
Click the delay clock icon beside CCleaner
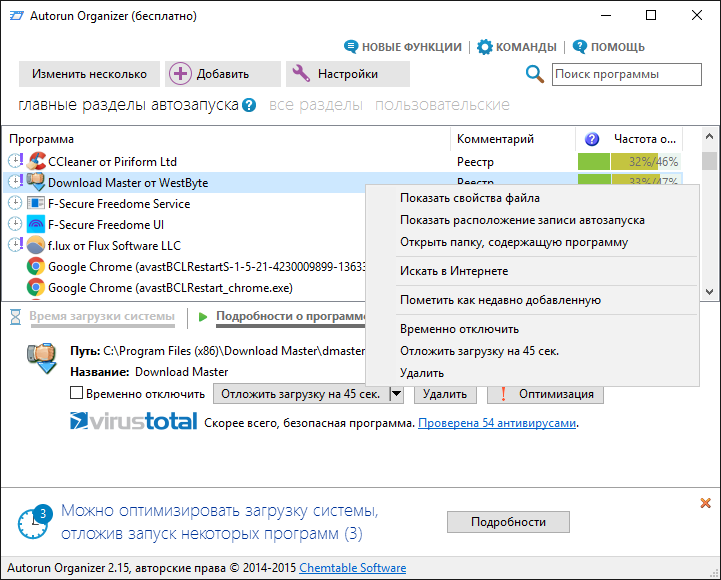tap(15, 161)
